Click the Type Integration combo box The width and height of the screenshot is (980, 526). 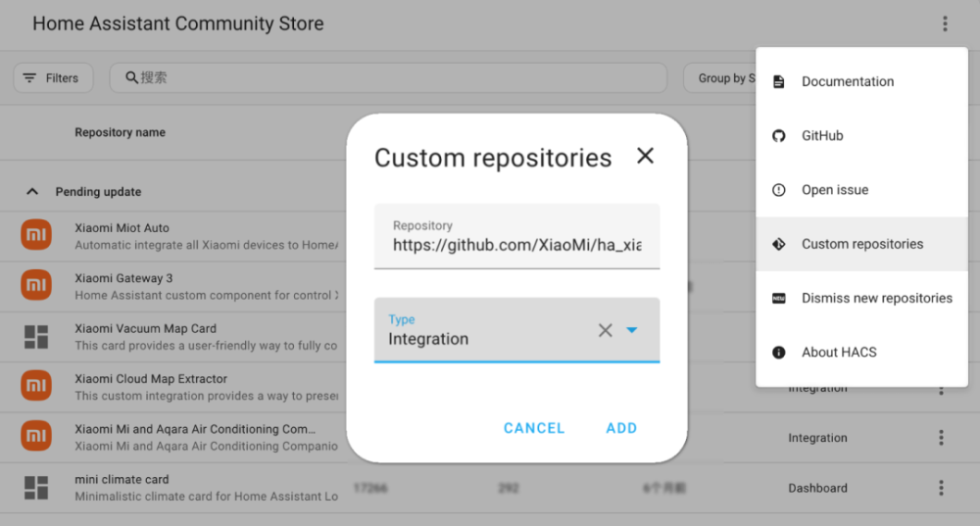(516, 330)
